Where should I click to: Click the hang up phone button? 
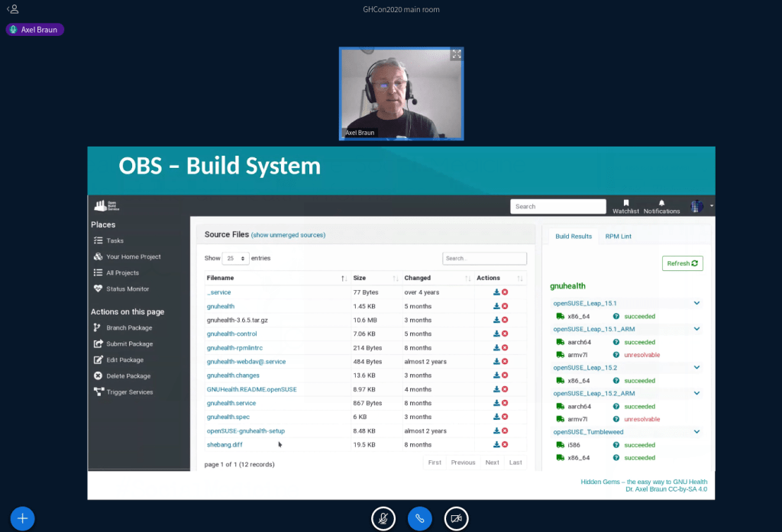419,518
